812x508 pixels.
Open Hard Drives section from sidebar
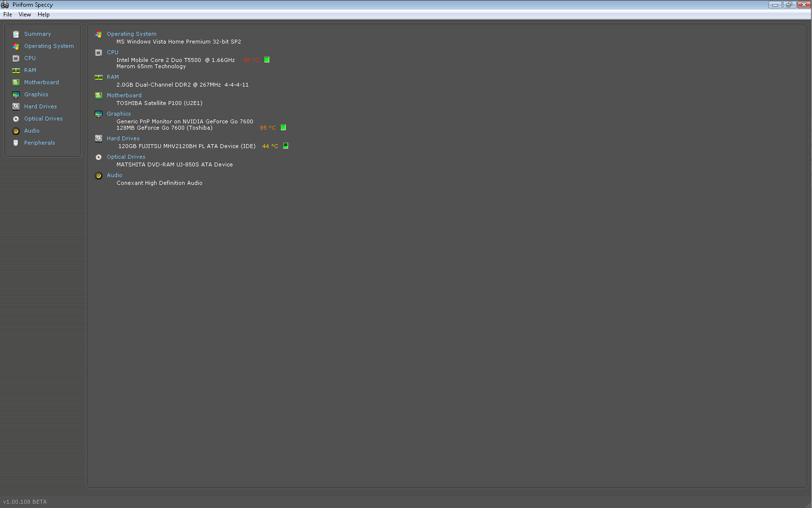pyautogui.click(x=41, y=106)
